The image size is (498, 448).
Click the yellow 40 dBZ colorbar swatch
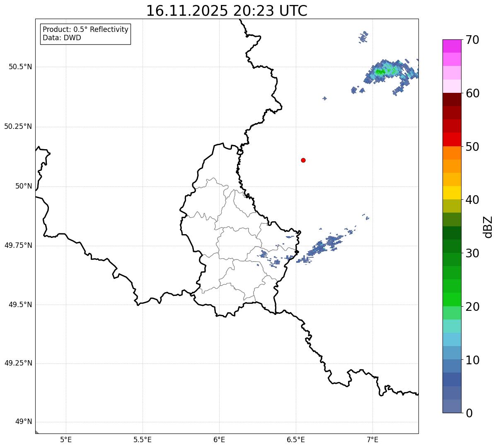click(452, 193)
